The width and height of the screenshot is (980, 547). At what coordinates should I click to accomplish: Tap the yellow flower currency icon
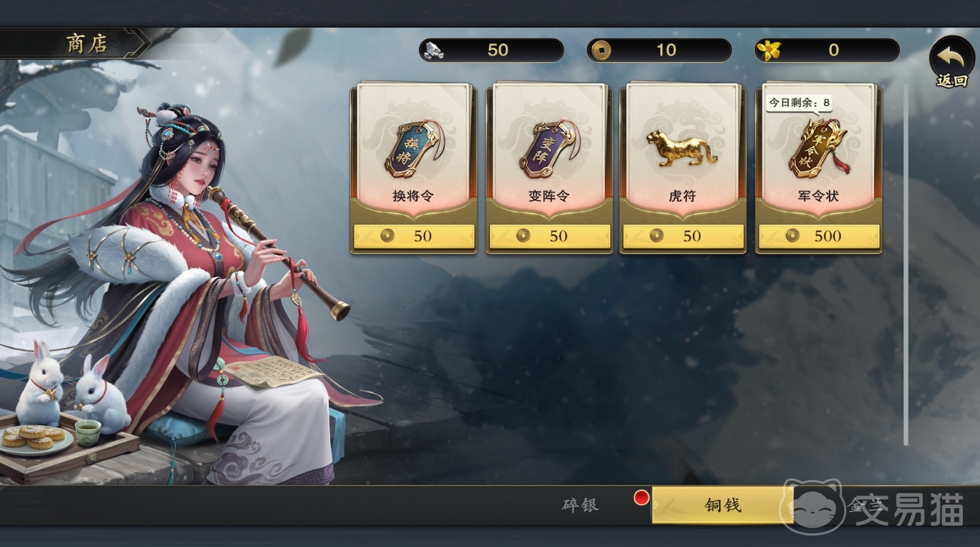[x=769, y=50]
